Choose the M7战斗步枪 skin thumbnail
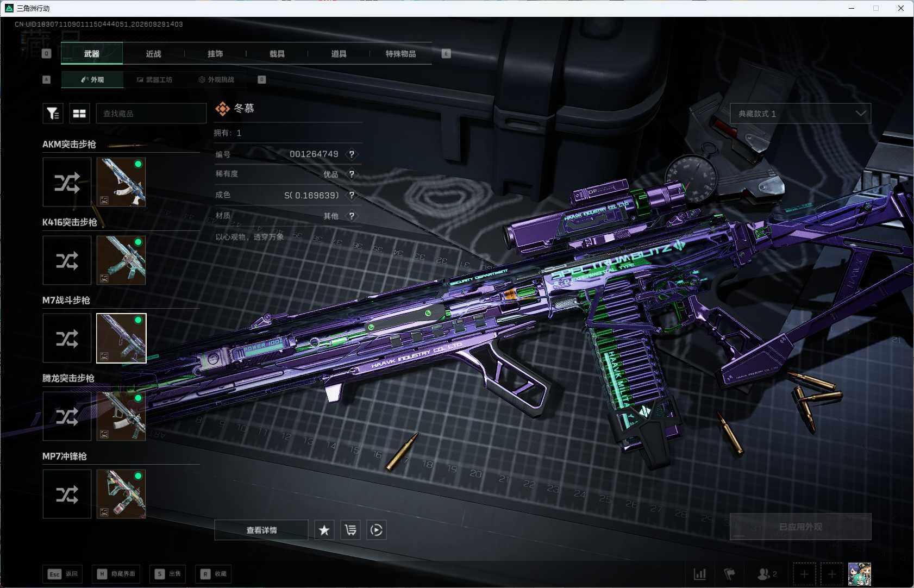914x588 pixels. (x=121, y=338)
